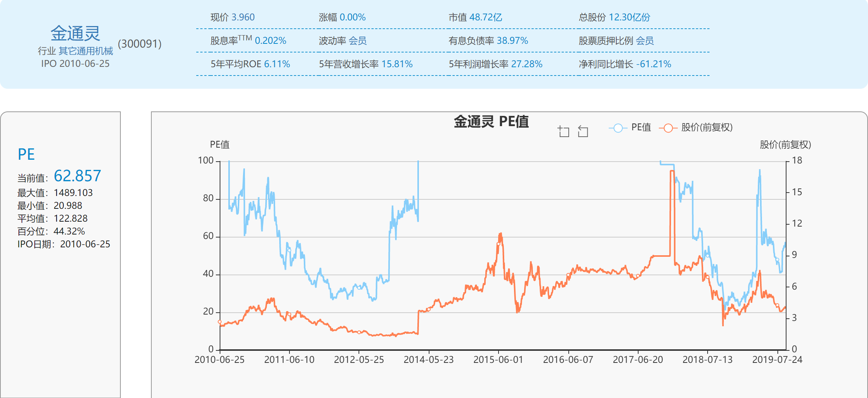Click the stock code (300091)
Screen dimensions: 868x398
(x=140, y=44)
